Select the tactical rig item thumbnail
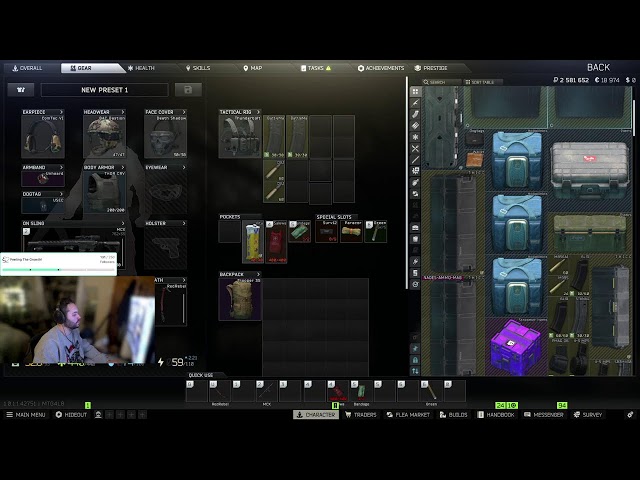Viewport: 640px width, 480px height. [240, 137]
